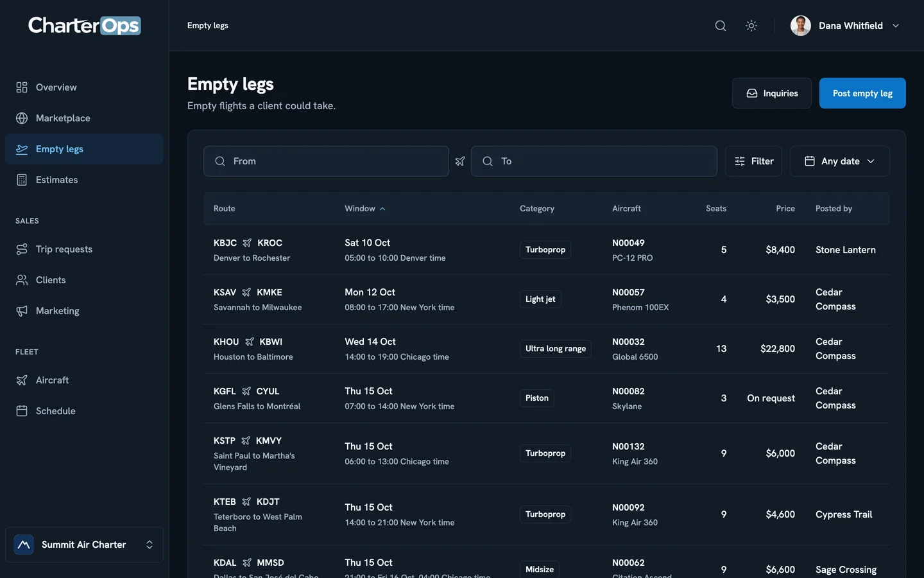Click the Price column header
Screen dimensions: 924x578
pos(785,209)
